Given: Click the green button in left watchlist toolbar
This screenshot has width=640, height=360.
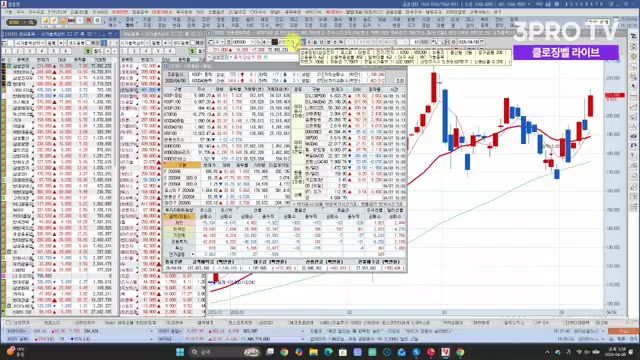Looking at the screenshot, I should pyautogui.click(x=88, y=51).
